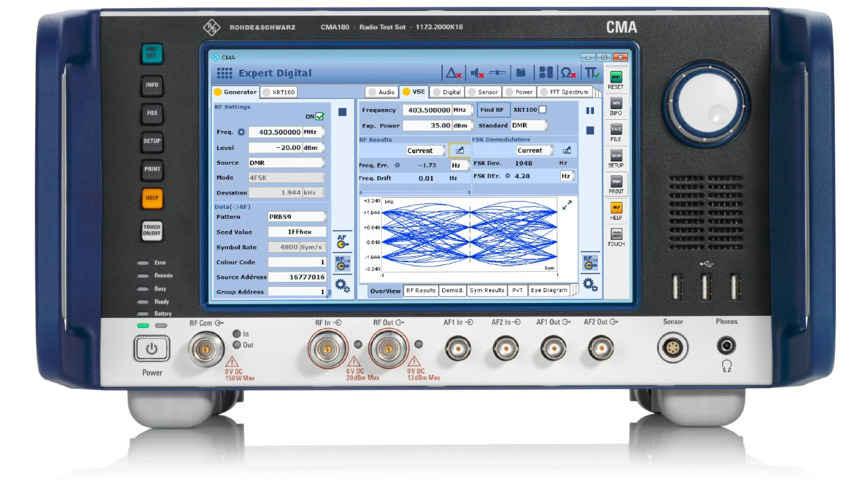Screen dimensions: 868x488
Task: Open the Omega impedance toolbar icon
Action: 568,73
